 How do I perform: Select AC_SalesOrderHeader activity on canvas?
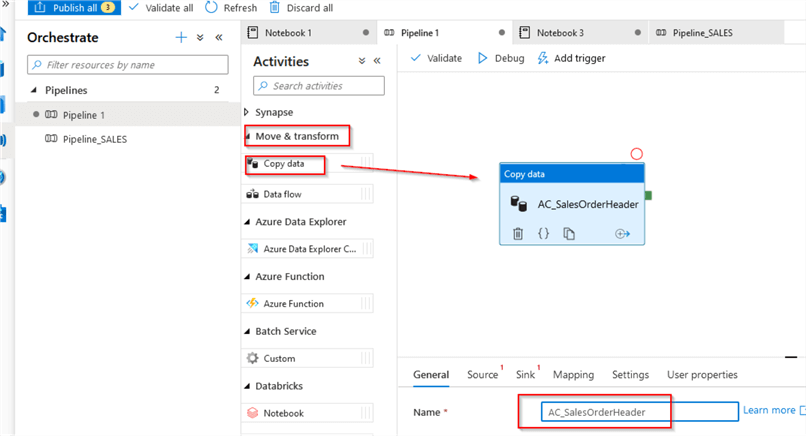point(572,204)
